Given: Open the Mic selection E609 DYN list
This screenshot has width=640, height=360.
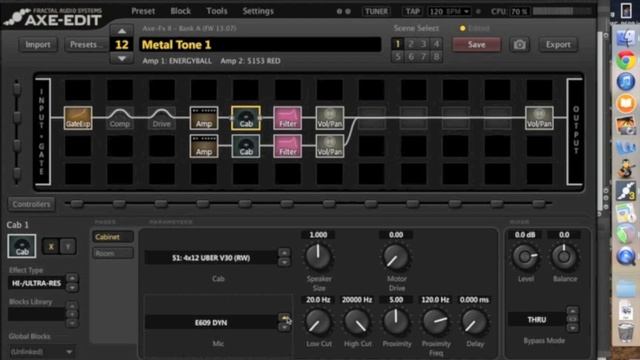Looking at the screenshot, I should pos(211,322).
